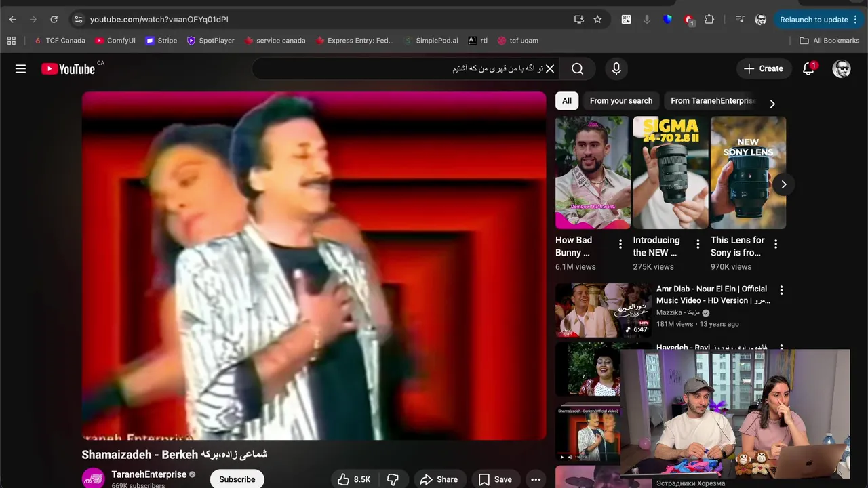
Task: Click the blue shield extension icon
Action: click(668, 20)
